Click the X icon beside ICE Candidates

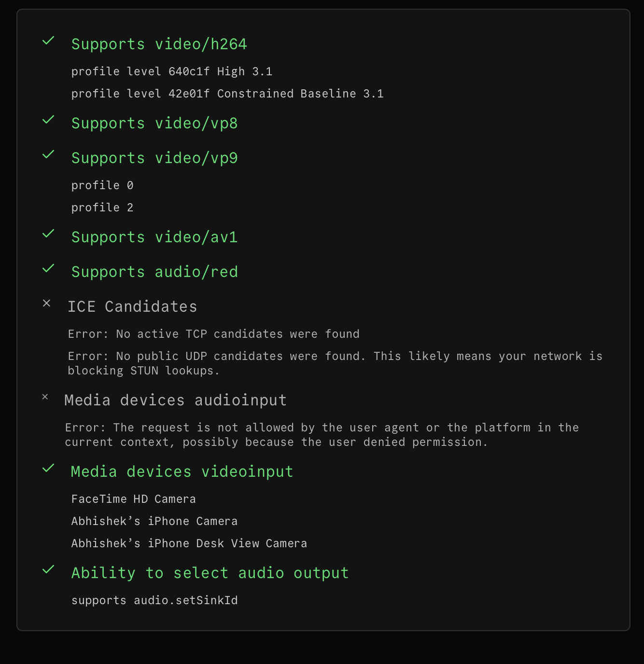(47, 304)
